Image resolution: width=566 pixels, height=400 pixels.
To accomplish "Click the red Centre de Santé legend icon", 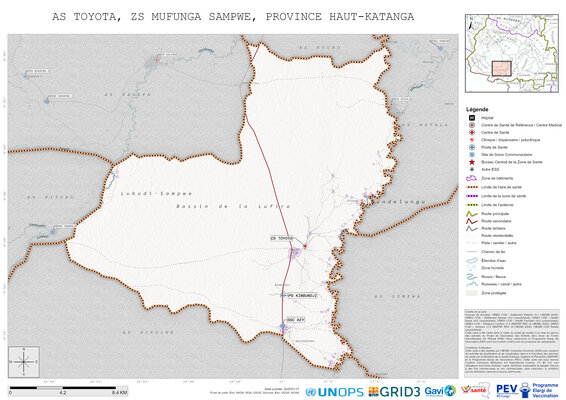I will pyautogui.click(x=471, y=132).
